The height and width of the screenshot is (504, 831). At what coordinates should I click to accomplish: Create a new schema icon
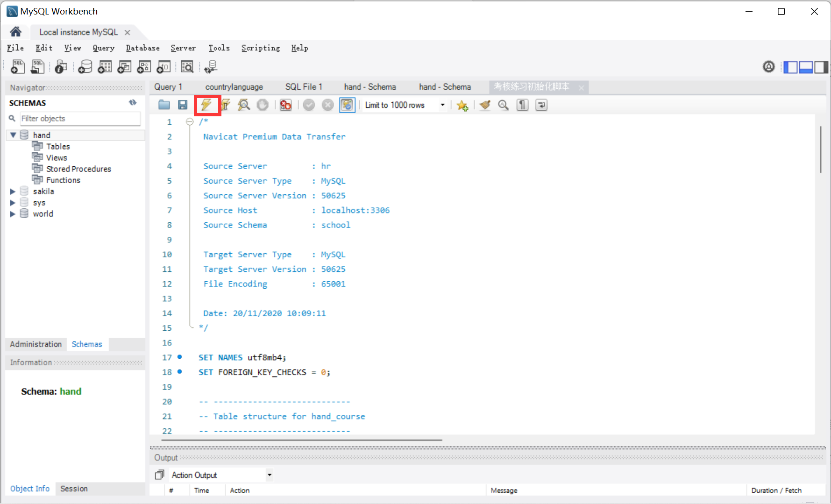[x=85, y=67]
